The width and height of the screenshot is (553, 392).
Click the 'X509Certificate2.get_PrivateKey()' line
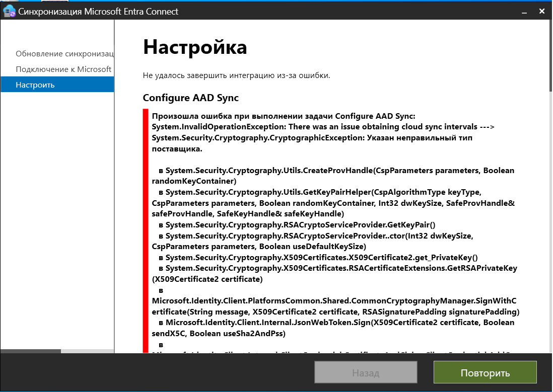click(318, 257)
